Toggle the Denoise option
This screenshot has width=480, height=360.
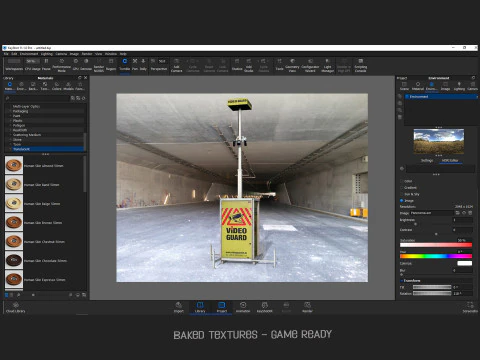coord(86,64)
